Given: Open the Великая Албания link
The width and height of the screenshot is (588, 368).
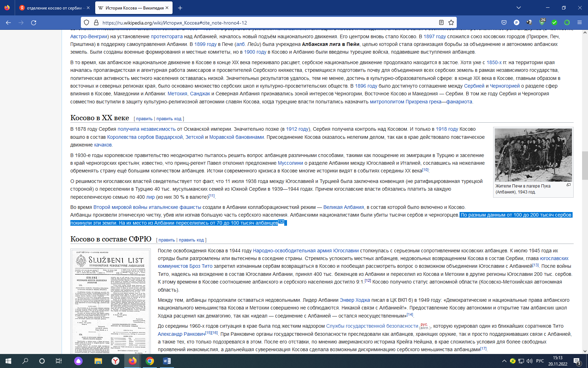Looking at the screenshot, I should point(344,207).
